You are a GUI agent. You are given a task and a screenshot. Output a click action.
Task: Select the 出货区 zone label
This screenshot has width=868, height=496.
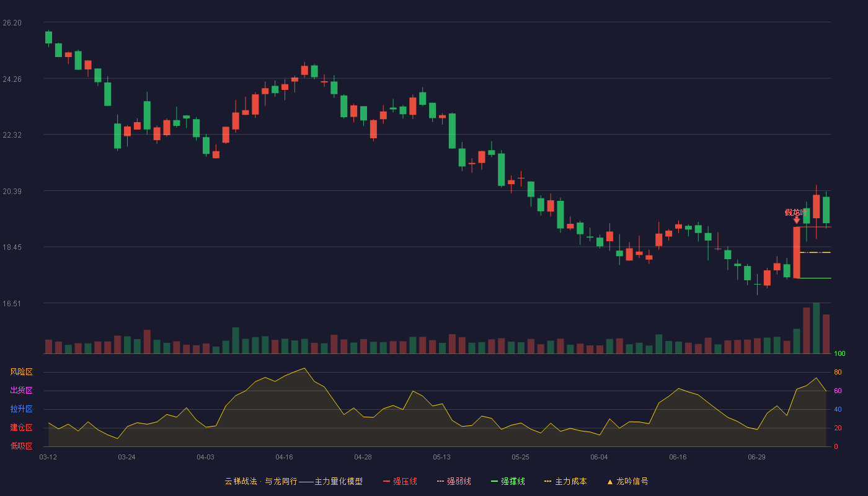[21, 391]
